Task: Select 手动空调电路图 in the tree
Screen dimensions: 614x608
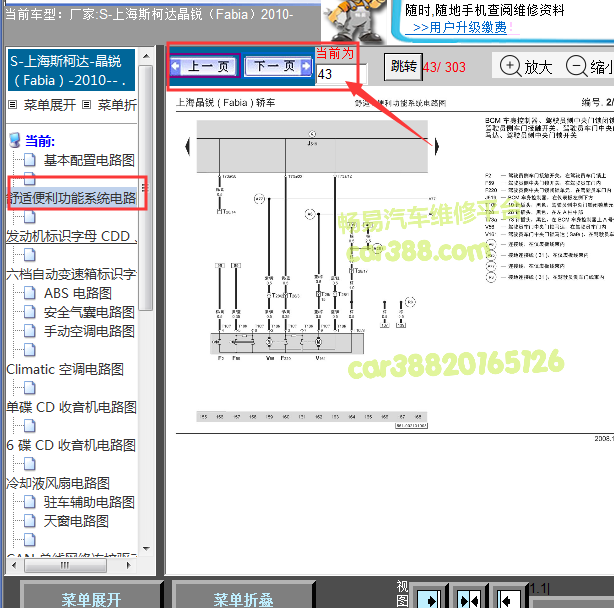Action: click(x=89, y=331)
